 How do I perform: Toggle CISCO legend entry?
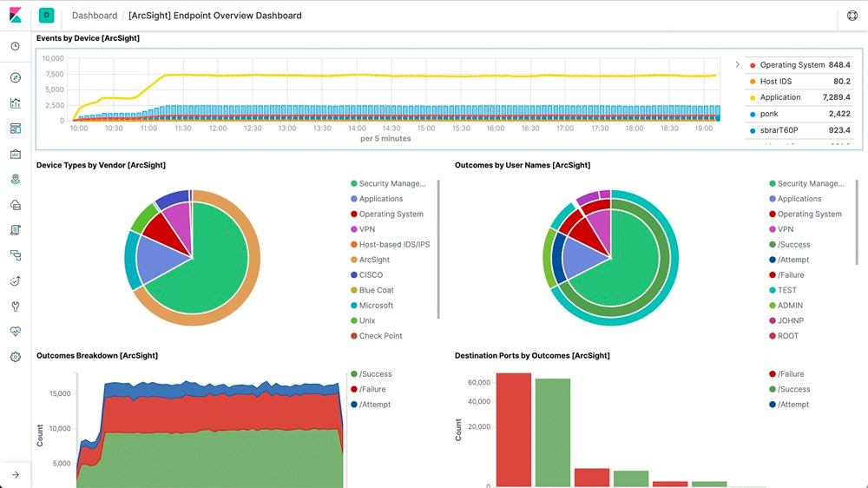[366, 274]
